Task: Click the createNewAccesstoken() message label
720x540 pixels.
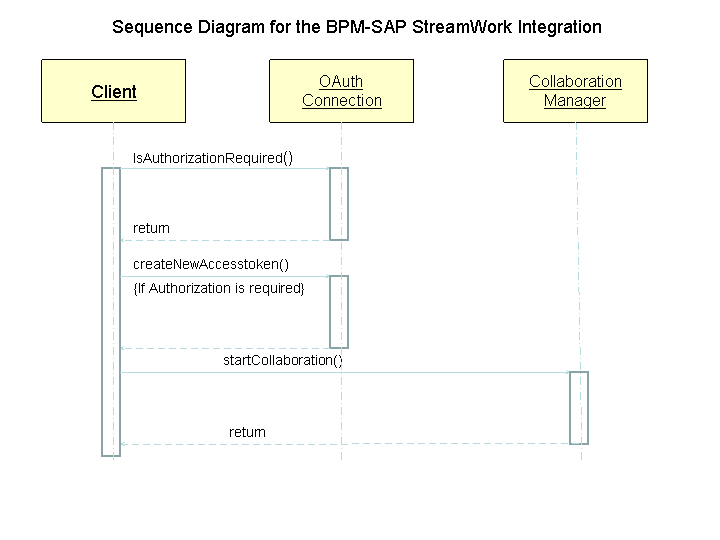Action: click(211, 264)
